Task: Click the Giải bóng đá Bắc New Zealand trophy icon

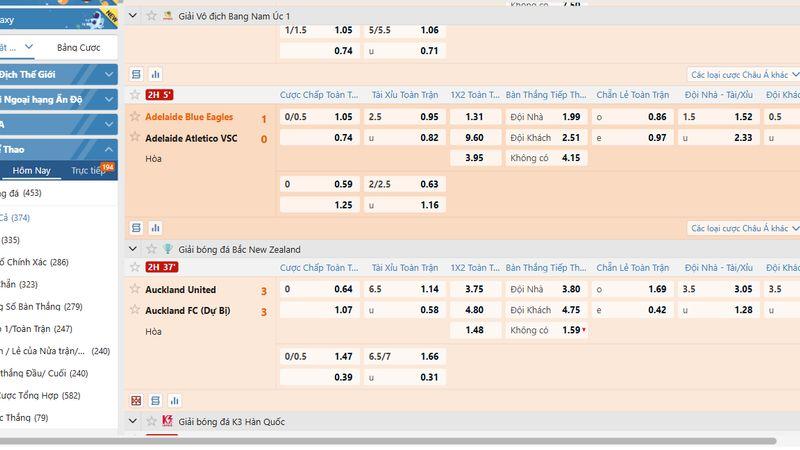Action: tap(167, 249)
